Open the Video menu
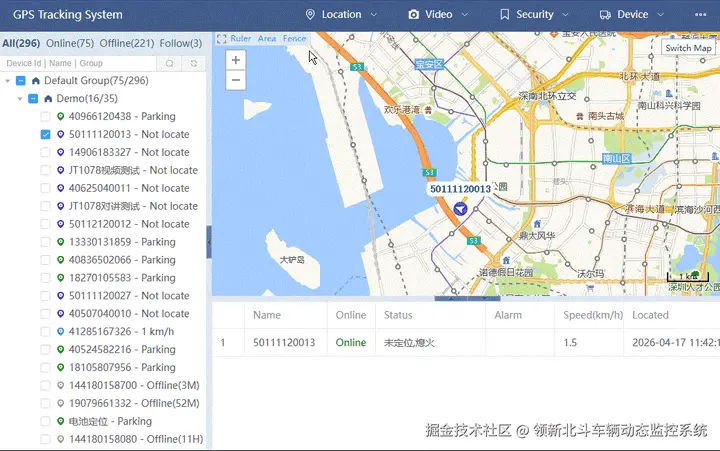 pyautogui.click(x=438, y=15)
